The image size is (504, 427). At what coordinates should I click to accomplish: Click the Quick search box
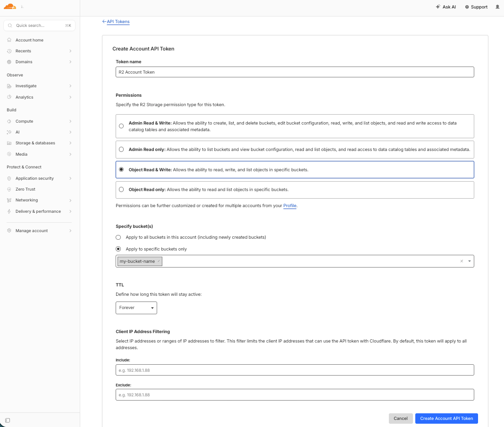39,25
